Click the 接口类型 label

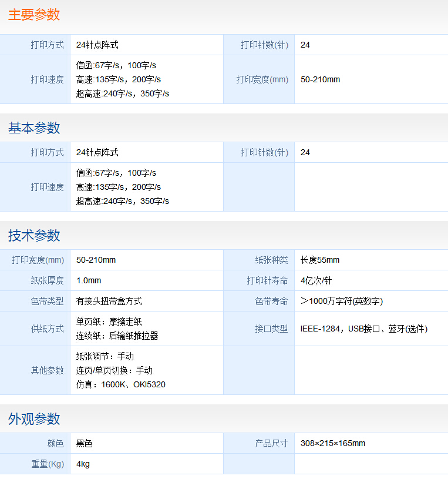click(x=271, y=329)
